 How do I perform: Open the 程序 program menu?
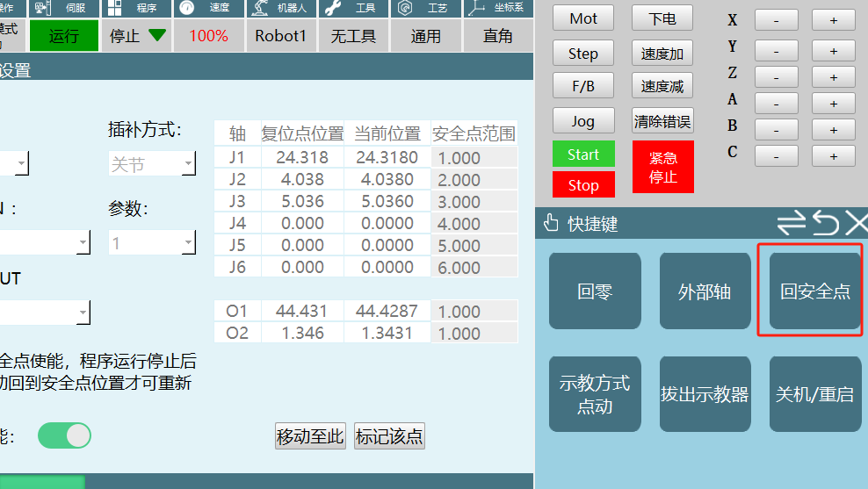(136, 8)
